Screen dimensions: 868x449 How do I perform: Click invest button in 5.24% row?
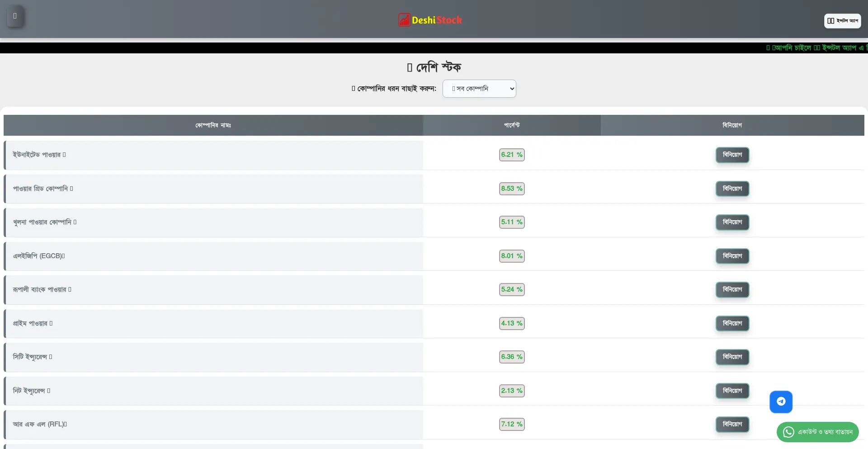pos(732,289)
